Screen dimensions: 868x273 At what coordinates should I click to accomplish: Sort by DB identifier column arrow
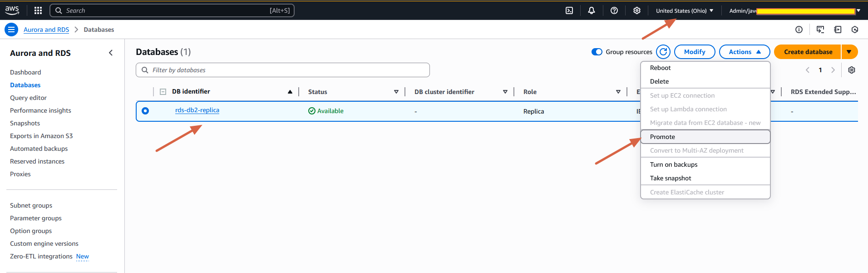(x=290, y=92)
